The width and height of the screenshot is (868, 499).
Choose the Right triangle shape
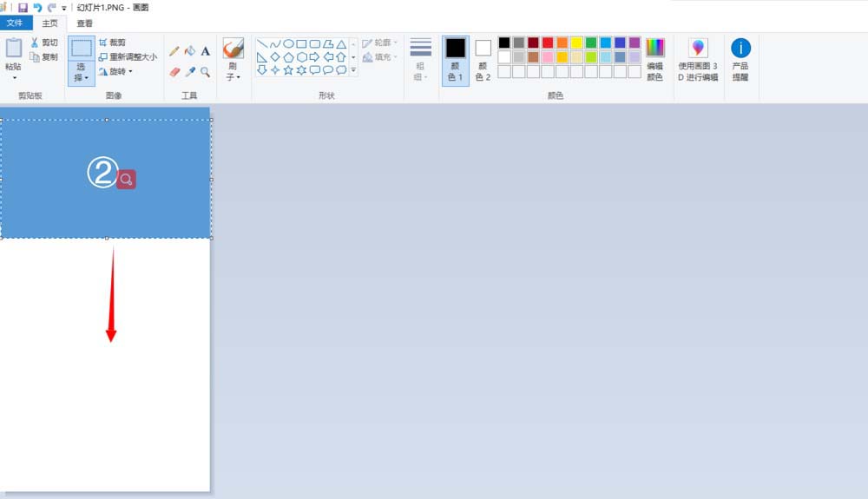262,57
